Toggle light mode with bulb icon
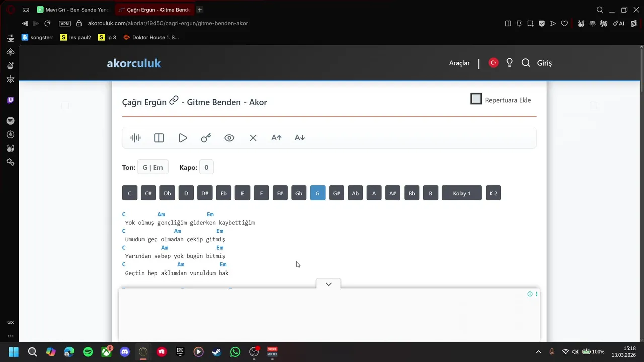This screenshot has height=362, width=644. [509, 63]
